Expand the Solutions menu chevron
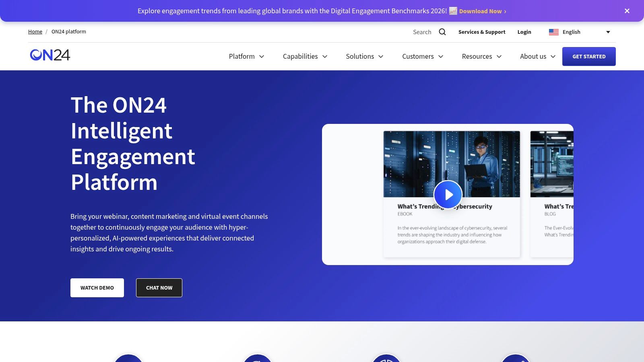The image size is (644, 362). pyautogui.click(x=381, y=57)
